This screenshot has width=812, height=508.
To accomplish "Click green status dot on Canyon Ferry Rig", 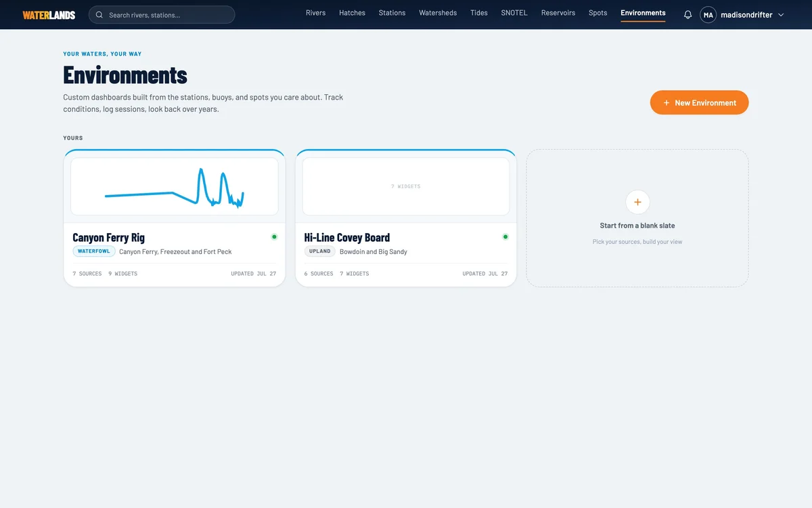I will (x=274, y=237).
